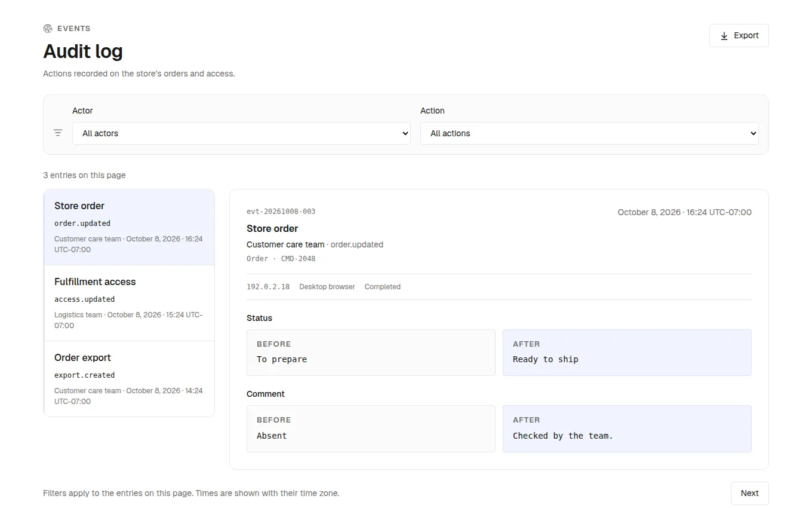The height and width of the screenshot is (508, 812).
Task: Export the audit log
Action: tap(739, 35)
